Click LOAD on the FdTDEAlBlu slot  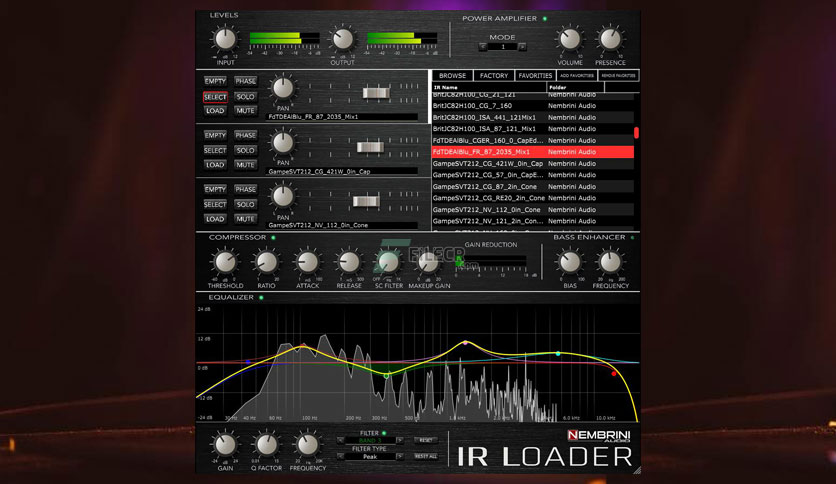tap(215, 111)
